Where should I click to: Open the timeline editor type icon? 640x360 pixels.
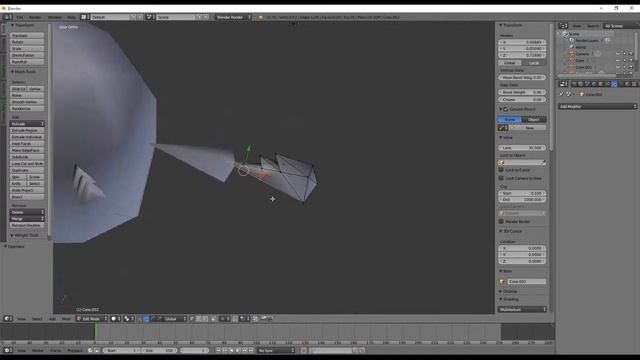(7, 350)
